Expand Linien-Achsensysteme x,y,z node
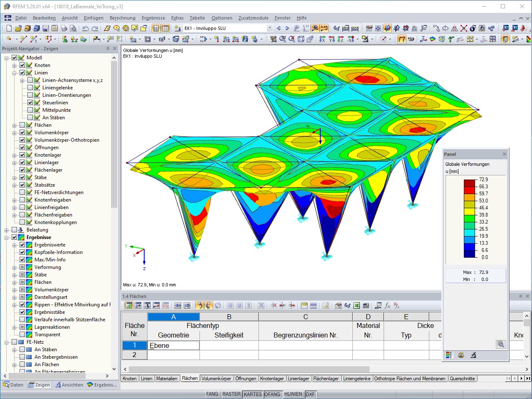Image resolution: width=532 pixels, height=399 pixels. [x=22, y=80]
